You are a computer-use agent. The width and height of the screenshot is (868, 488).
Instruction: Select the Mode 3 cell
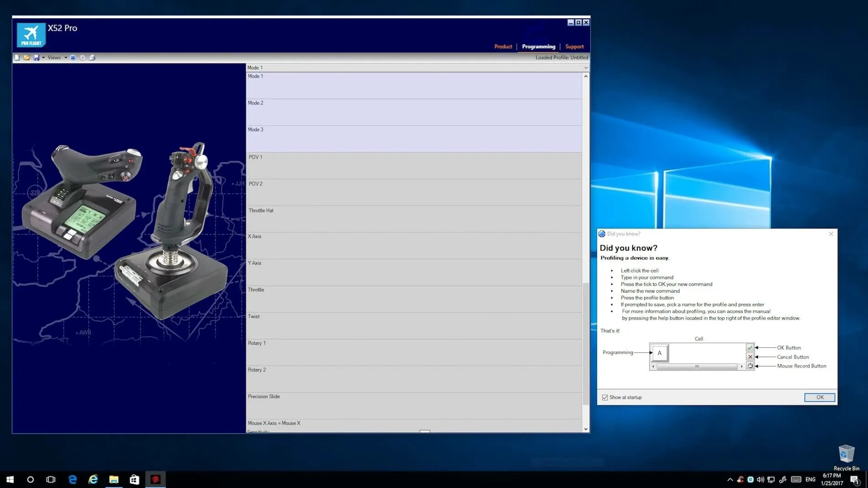(x=414, y=139)
